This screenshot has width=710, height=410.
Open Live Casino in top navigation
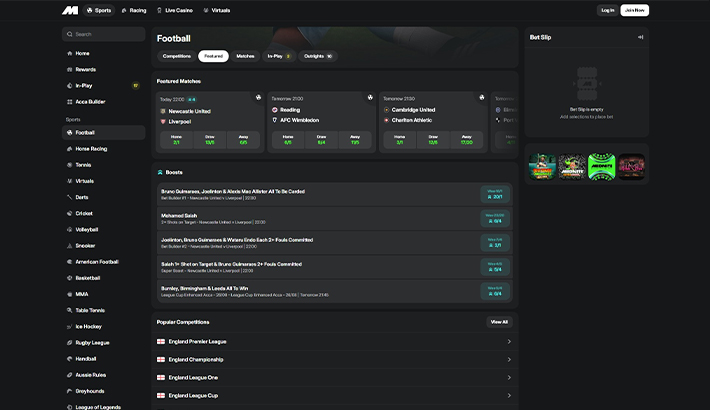pyautogui.click(x=175, y=10)
